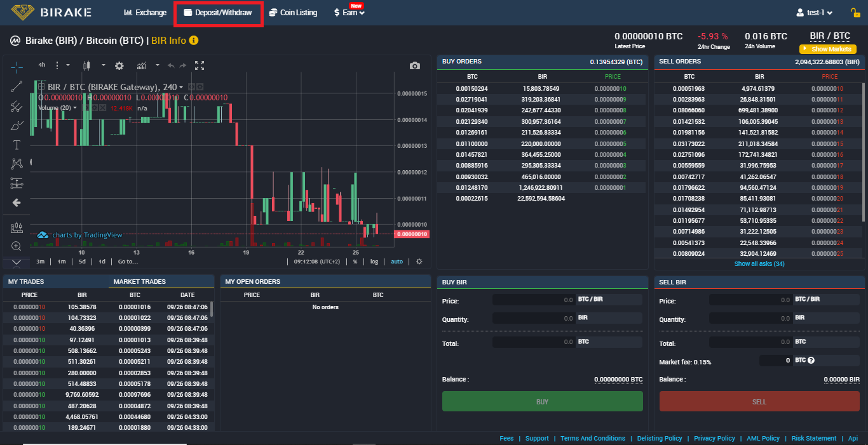Expand Show Markets list

[828, 49]
